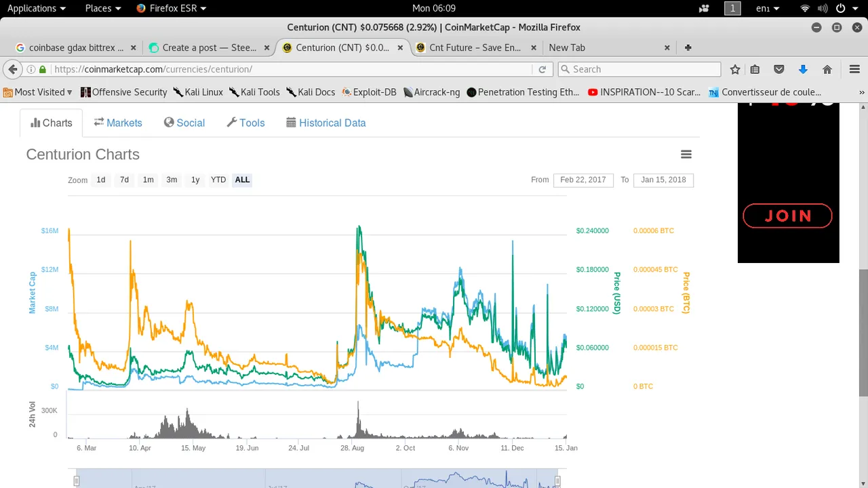
Task: Open the en1 keyboard layout dropdown
Action: click(x=768, y=8)
